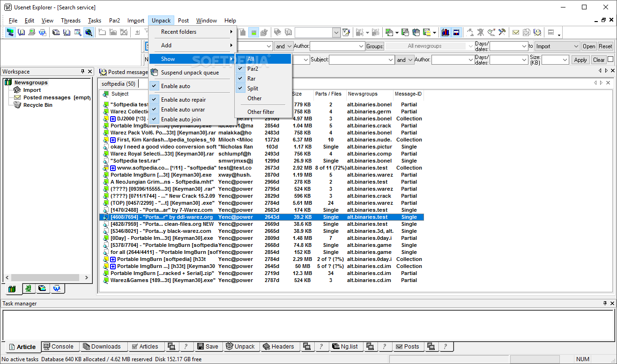Open the Par2 menu
Screen dimensions: 617x364
[x=114, y=21]
